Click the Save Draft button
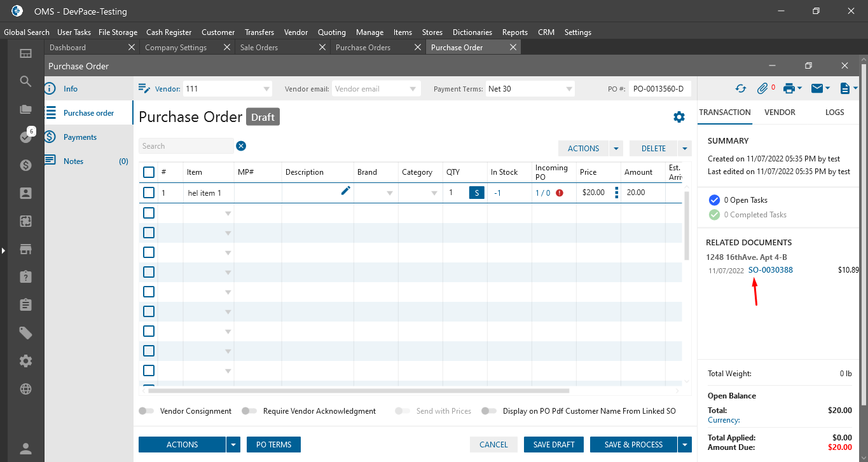 click(553, 445)
